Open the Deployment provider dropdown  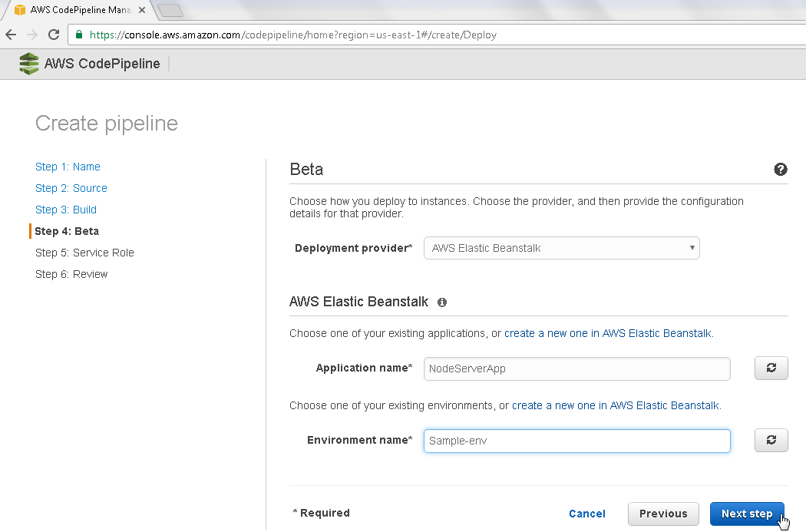pos(561,248)
